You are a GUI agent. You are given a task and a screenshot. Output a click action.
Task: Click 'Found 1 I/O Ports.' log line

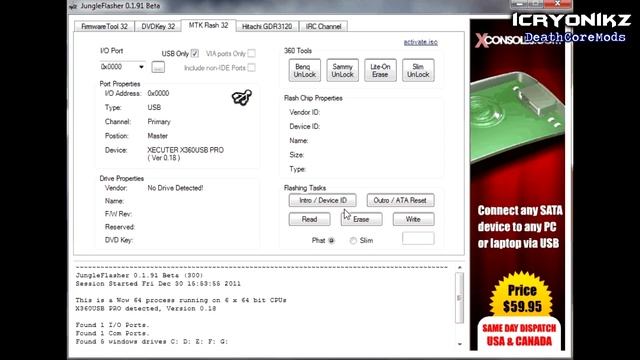pyautogui.click(x=113, y=325)
